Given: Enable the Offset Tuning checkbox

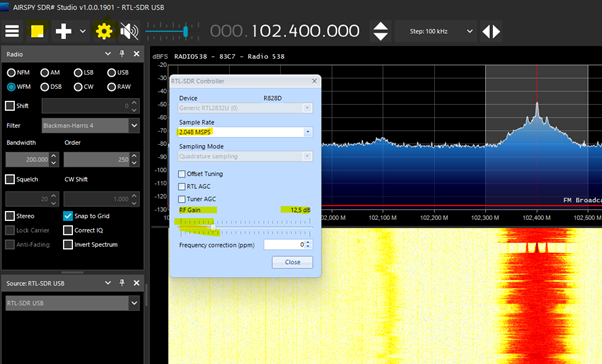Looking at the screenshot, I should [182, 174].
